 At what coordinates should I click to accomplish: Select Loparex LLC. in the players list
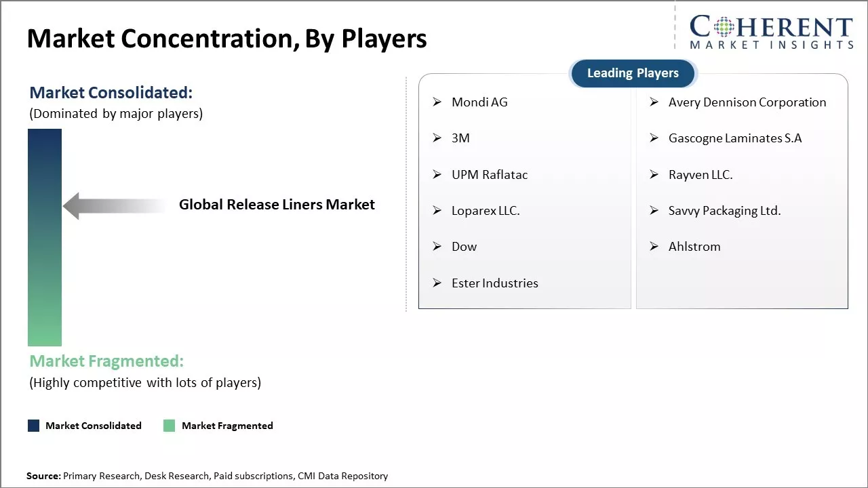pos(486,211)
